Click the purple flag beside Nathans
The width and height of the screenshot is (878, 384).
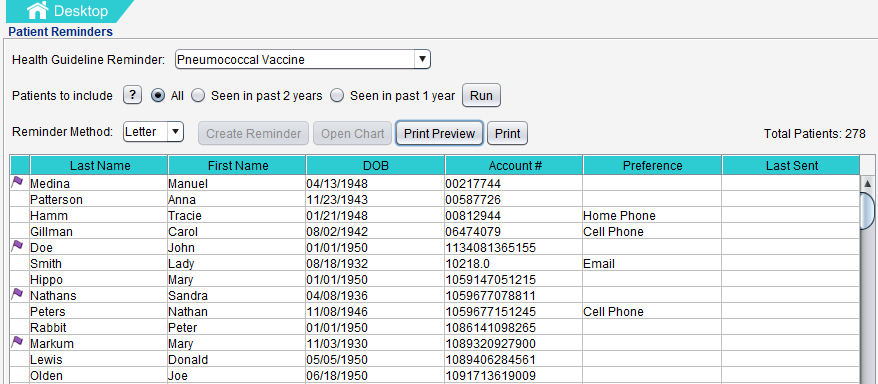[x=18, y=293]
